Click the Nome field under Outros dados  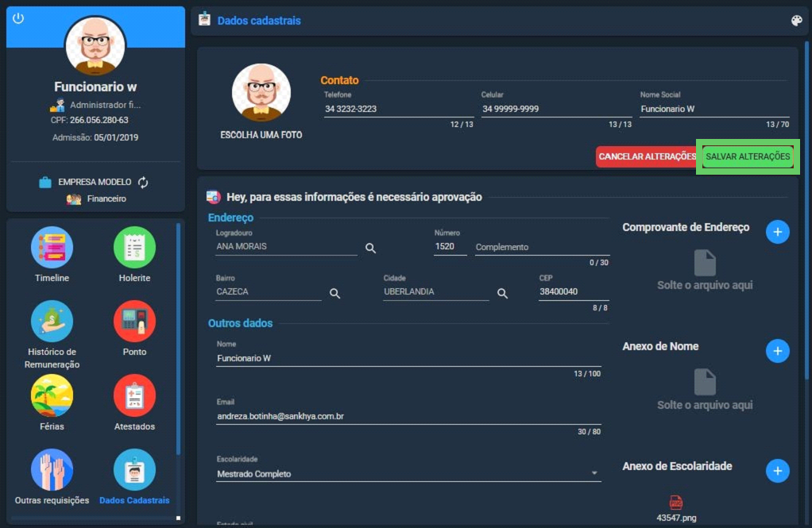408,358
